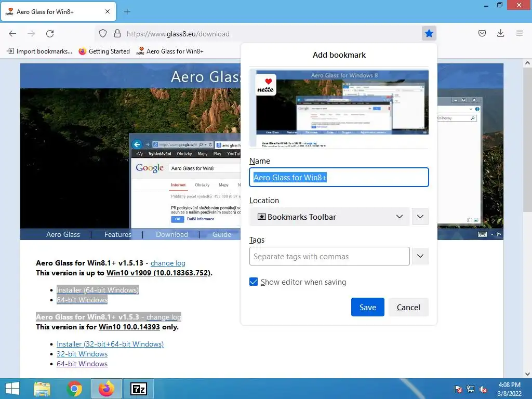Open the Guide page menu item
The width and height of the screenshot is (532, 399).
(x=222, y=234)
